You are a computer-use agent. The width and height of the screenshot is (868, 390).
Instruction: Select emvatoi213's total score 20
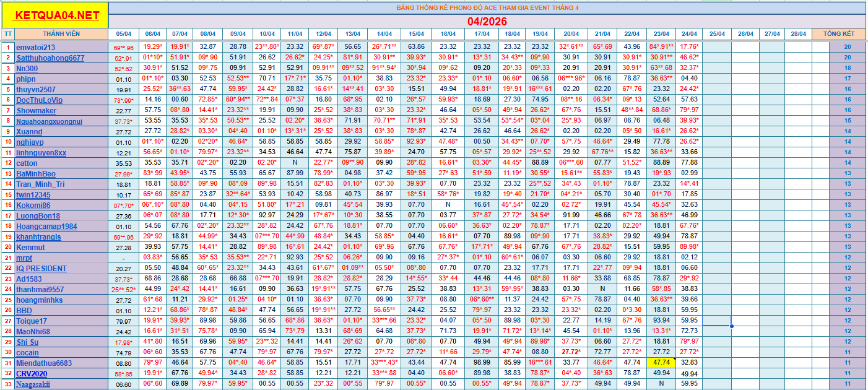[x=847, y=47]
